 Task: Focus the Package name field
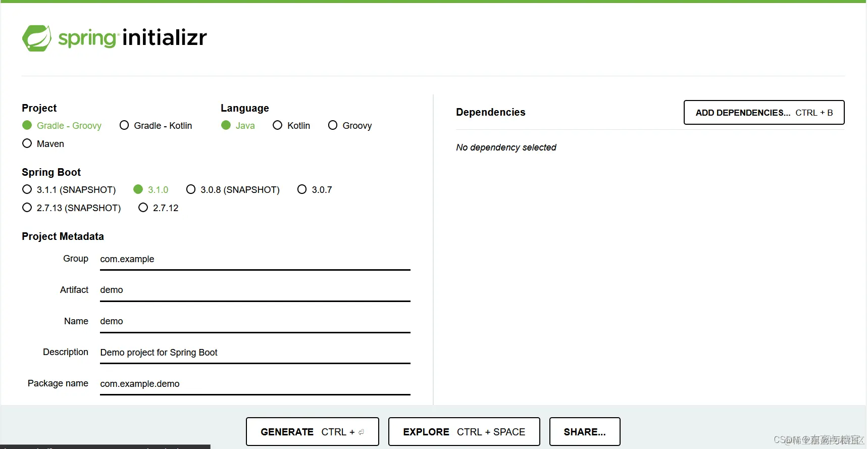click(255, 384)
